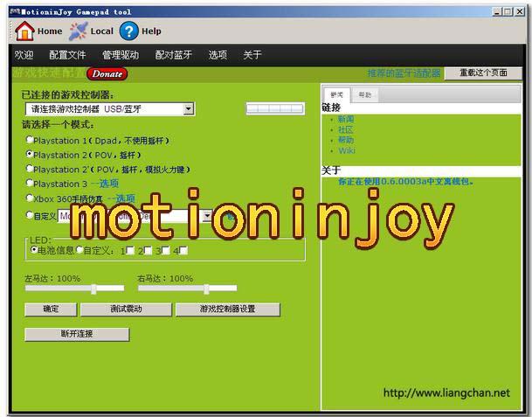Screen dimensions: 532x417
Task: Click the 断开连接 button
Action: tap(77, 334)
